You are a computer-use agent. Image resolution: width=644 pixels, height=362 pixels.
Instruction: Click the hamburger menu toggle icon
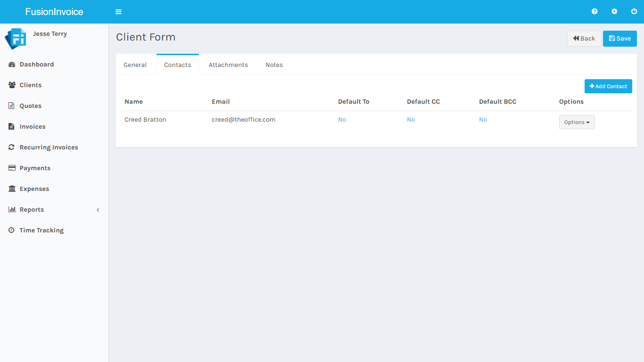(x=118, y=12)
